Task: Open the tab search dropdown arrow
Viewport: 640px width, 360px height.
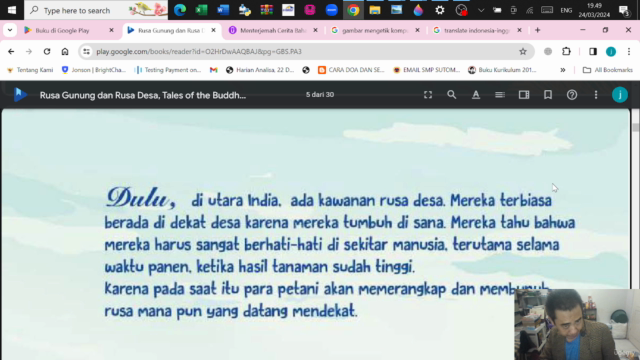Action: point(10,30)
